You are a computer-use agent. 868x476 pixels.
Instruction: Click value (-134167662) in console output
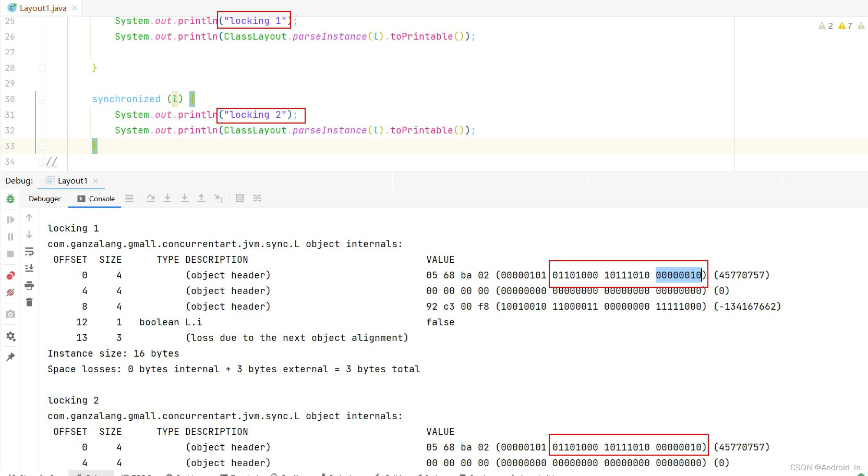(748, 307)
